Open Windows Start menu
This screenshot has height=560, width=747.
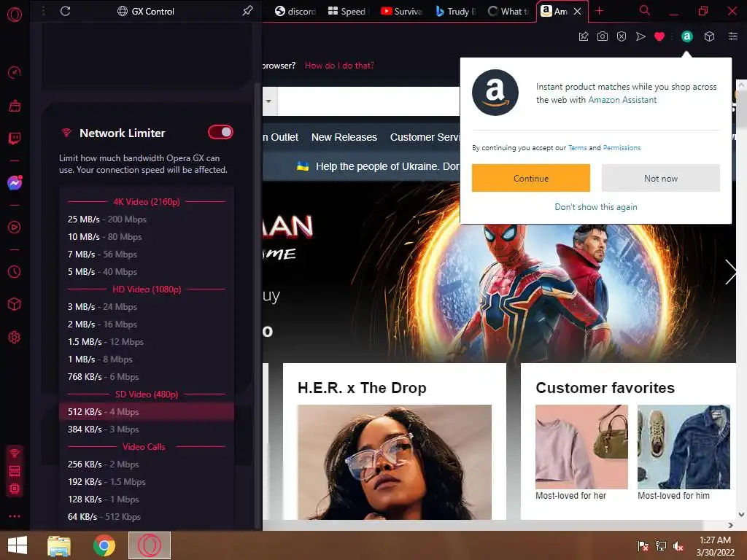coord(18,545)
